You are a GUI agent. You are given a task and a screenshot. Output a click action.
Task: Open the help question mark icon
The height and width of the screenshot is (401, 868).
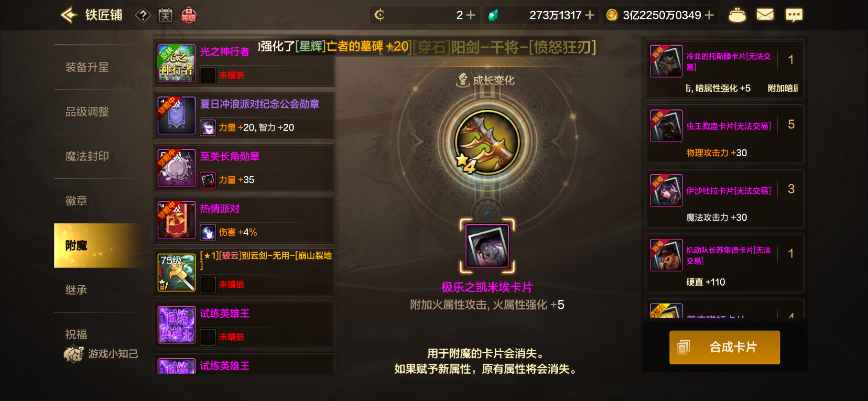point(143,15)
